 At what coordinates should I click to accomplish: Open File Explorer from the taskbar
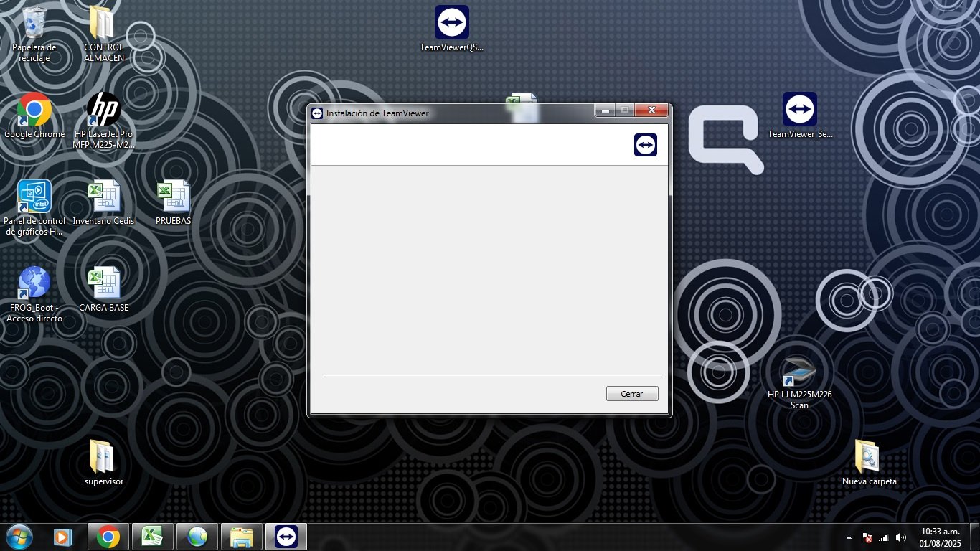pyautogui.click(x=242, y=537)
